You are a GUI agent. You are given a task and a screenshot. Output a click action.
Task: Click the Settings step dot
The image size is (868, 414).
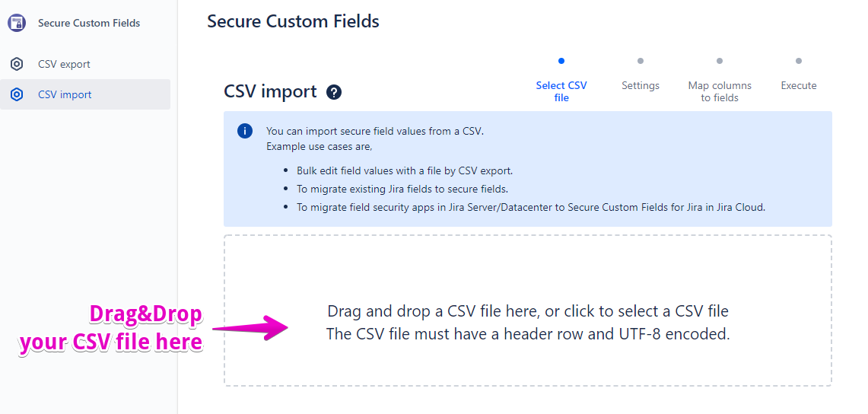641,61
